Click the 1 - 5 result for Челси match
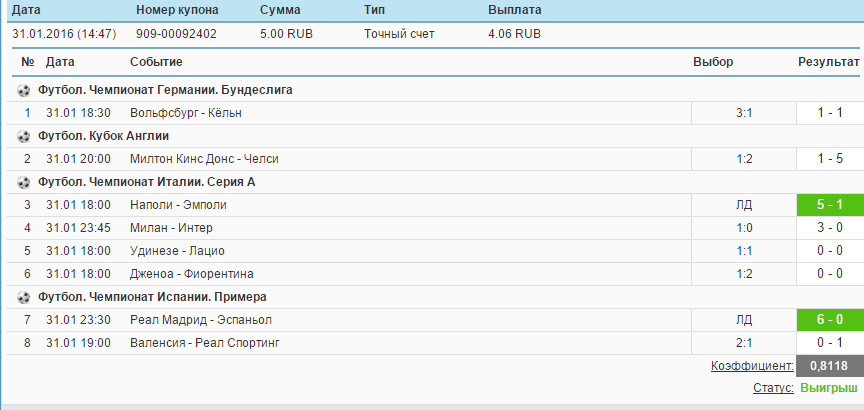The width and height of the screenshot is (864, 410). (x=830, y=159)
